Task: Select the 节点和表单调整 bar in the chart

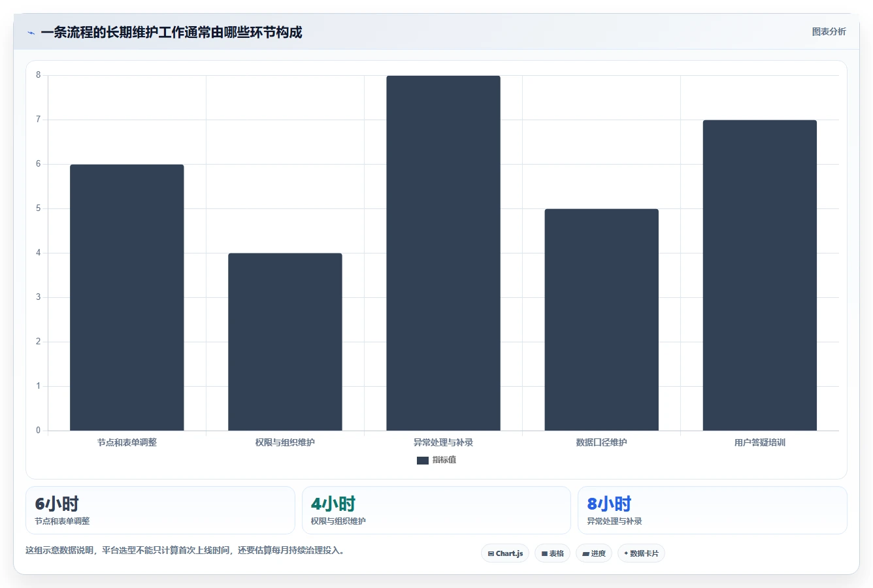Action: [127, 297]
